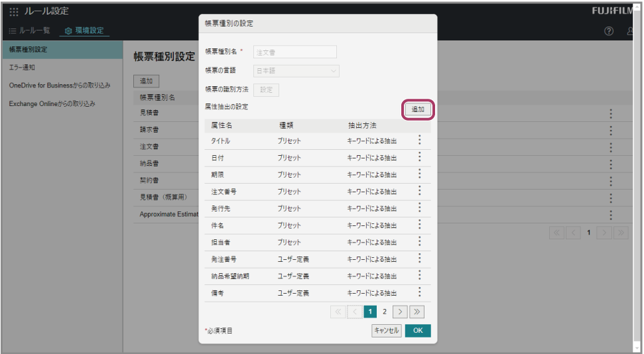This screenshot has width=644, height=354.
Task: Click the 発注番号 attribute name
Action: click(x=224, y=259)
